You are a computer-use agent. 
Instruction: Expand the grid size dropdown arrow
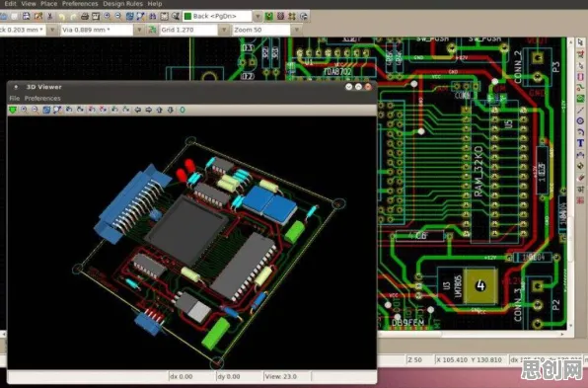pyautogui.click(x=224, y=30)
